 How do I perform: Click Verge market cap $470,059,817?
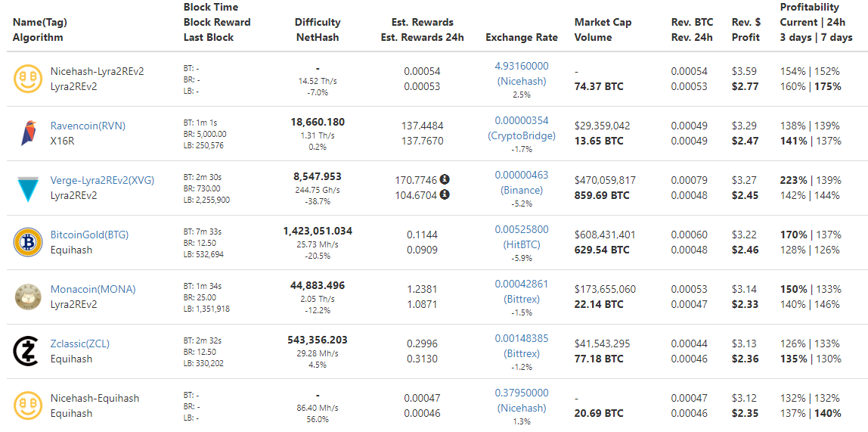(606, 180)
